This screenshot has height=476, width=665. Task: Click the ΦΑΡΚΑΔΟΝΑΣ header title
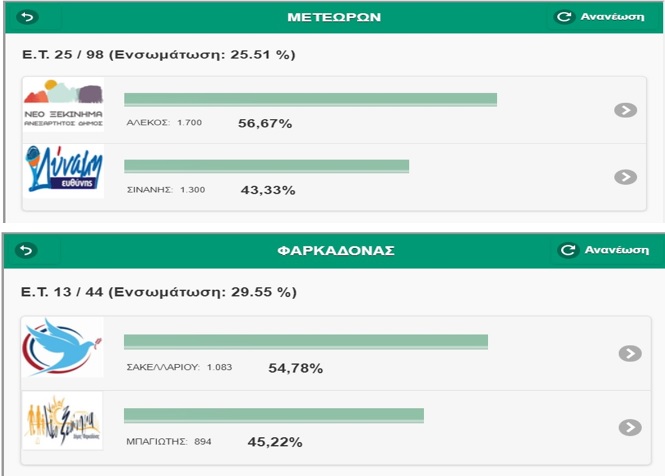[336, 250]
